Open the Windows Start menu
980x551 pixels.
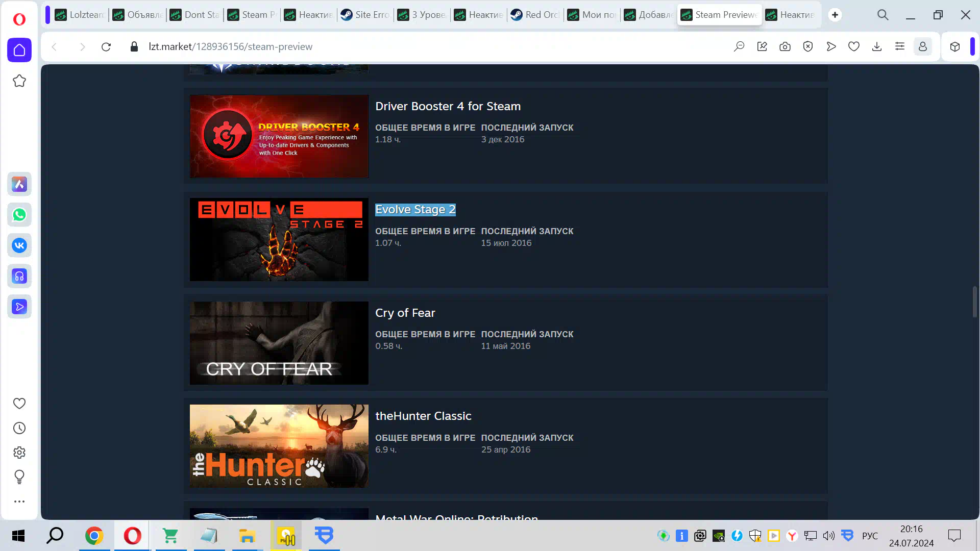click(18, 536)
